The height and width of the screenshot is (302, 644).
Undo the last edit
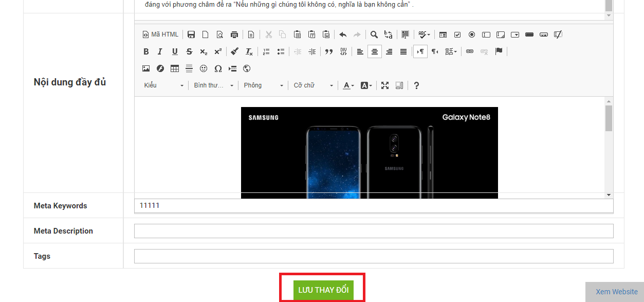[x=343, y=34]
